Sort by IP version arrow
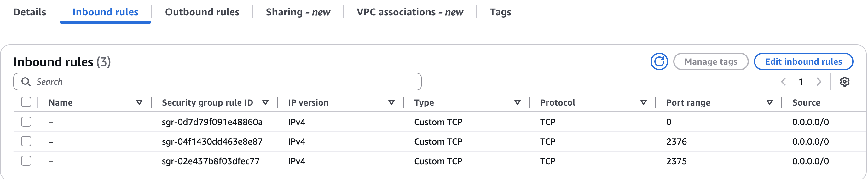Viewport: 868px width, 179px height. 391,102
